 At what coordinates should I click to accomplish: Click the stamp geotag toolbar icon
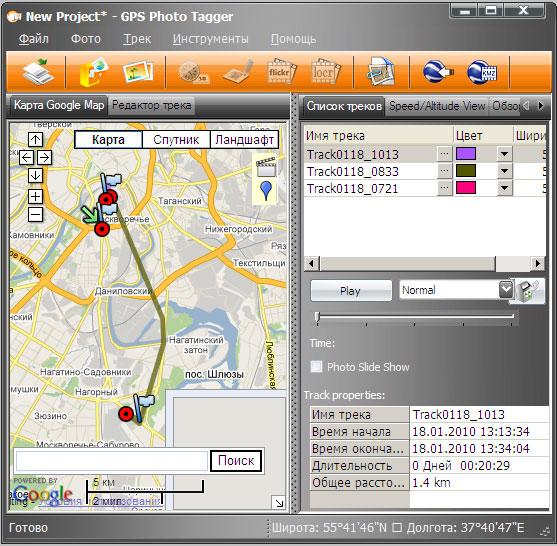(x=239, y=72)
